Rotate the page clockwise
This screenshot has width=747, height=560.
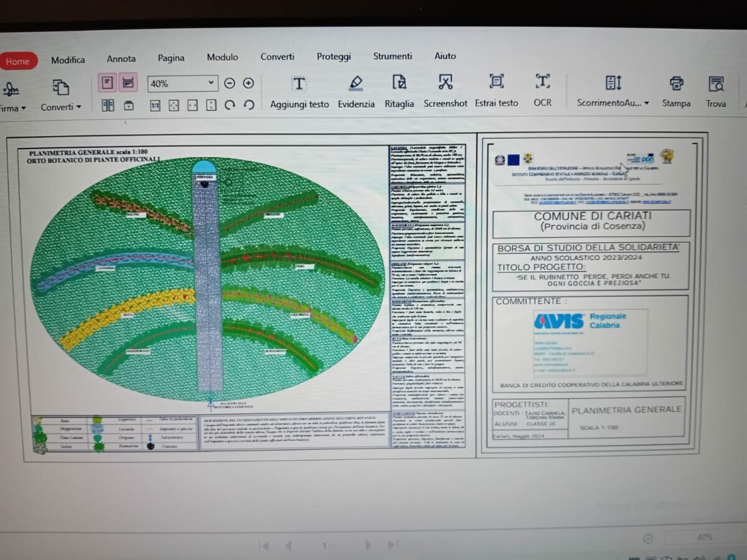coord(230,105)
